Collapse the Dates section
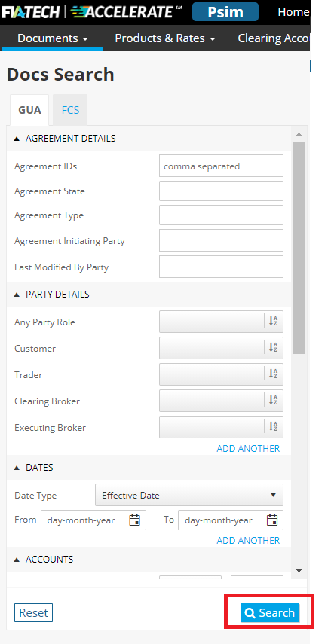The height and width of the screenshot is (644, 331). pyautogui.click(x=17, y=468)
